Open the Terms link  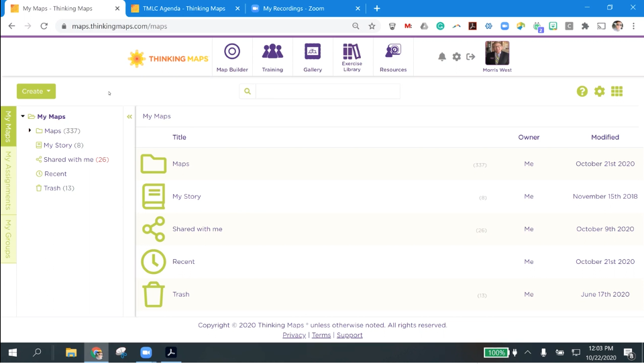tap(321, 335)
